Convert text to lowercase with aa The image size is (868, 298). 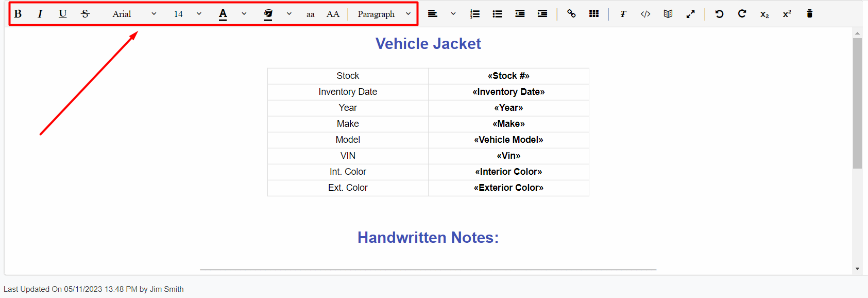[311, 14]
